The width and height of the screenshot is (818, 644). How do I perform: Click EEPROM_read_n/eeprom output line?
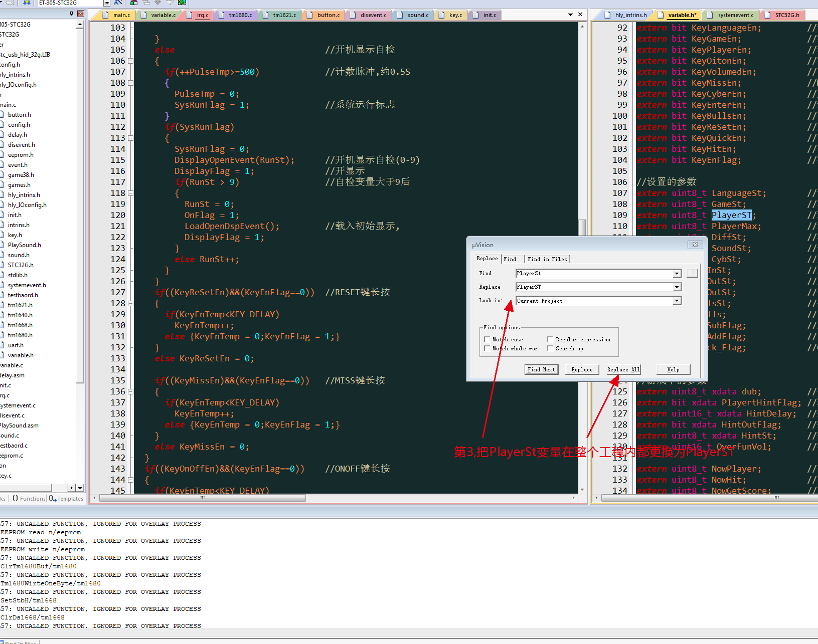coord(41,532)
